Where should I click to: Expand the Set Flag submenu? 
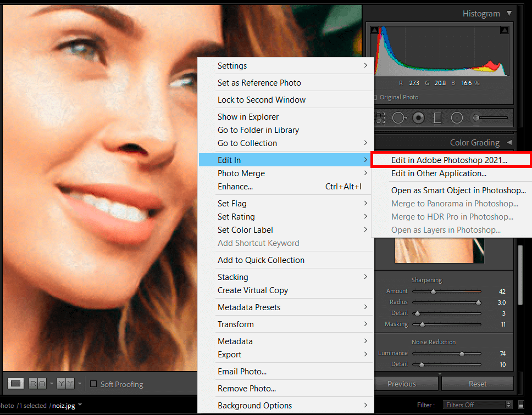286,204
